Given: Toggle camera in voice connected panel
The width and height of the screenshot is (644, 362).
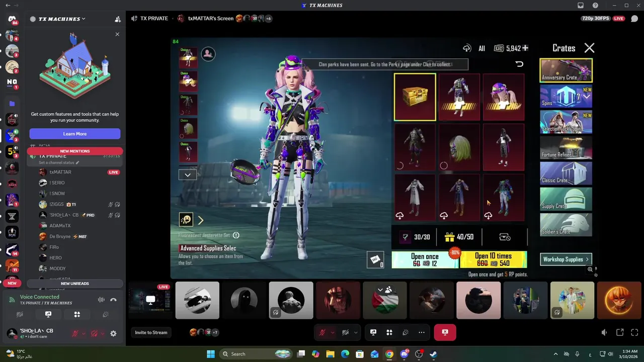Looking at the screenshot, I should 20,314.
